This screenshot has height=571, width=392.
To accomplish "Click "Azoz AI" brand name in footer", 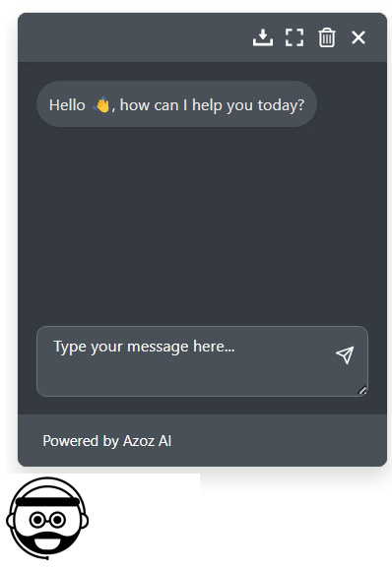I will point(147,441).
